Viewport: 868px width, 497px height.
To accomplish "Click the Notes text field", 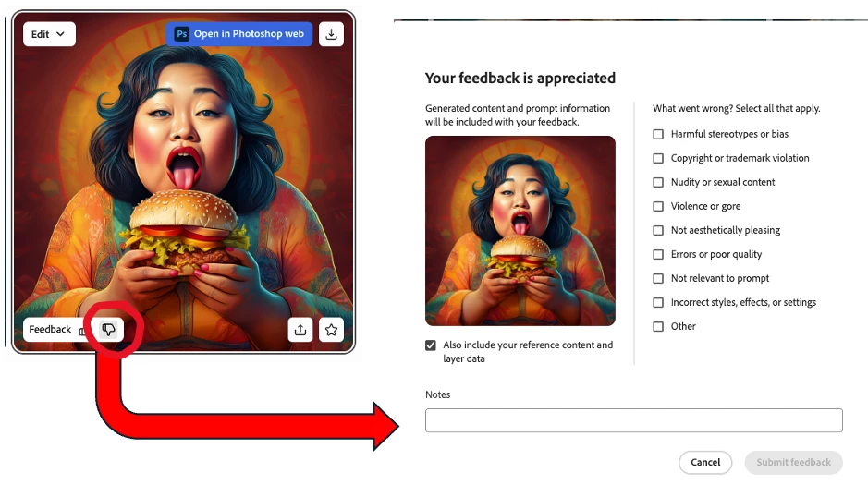I will tap(634, 420).
